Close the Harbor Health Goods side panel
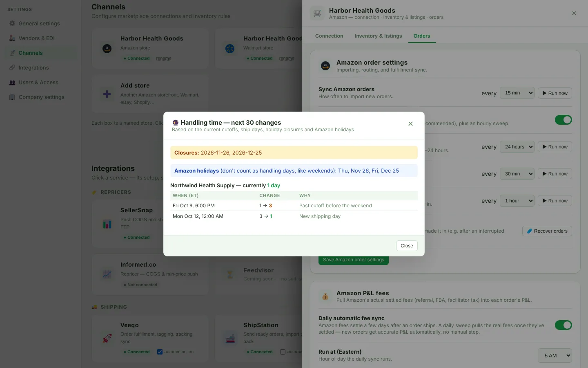 point(574,13)
